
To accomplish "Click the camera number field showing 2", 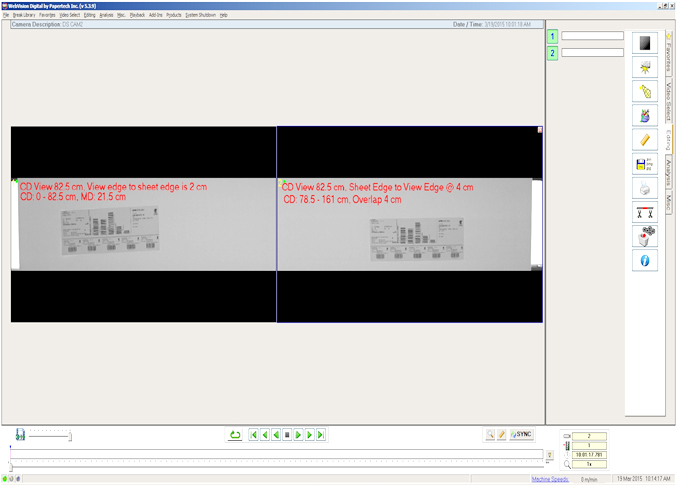I will point(589,436).
